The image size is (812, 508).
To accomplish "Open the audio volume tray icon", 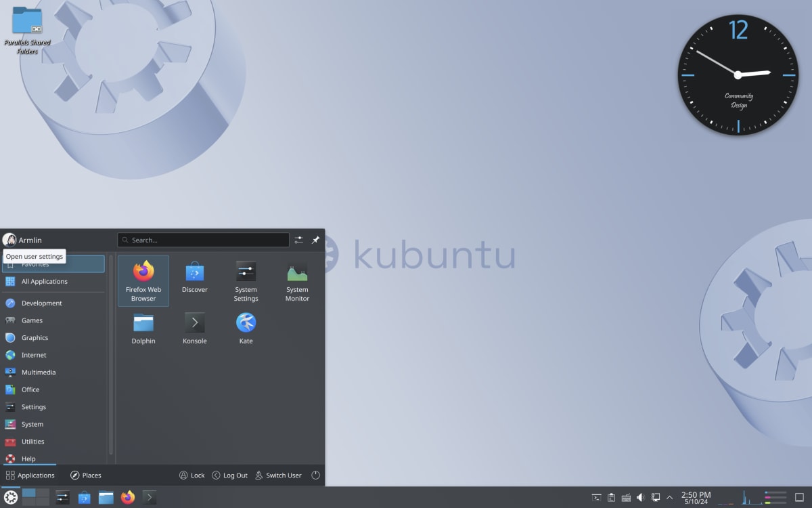I will 641,498.
